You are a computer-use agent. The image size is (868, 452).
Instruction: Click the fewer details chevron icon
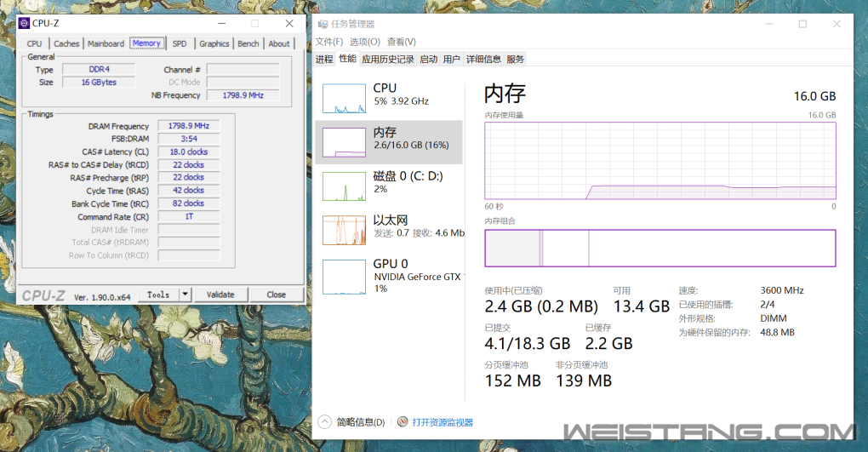(324, 422)
